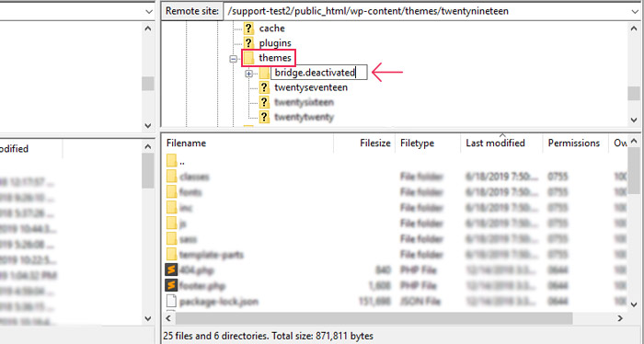Click the twentytwenty folder icon
Screen dimensions: 644x344
pos(264,117)
